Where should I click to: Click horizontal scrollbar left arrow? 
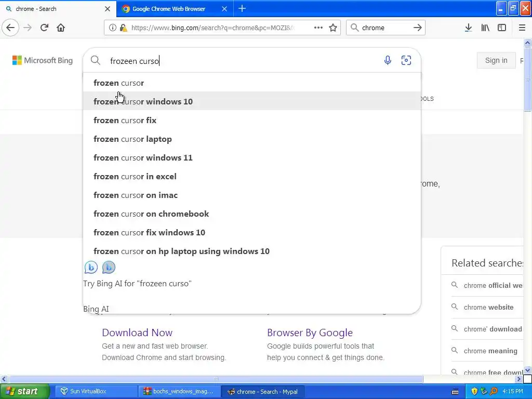pos(4,379)
